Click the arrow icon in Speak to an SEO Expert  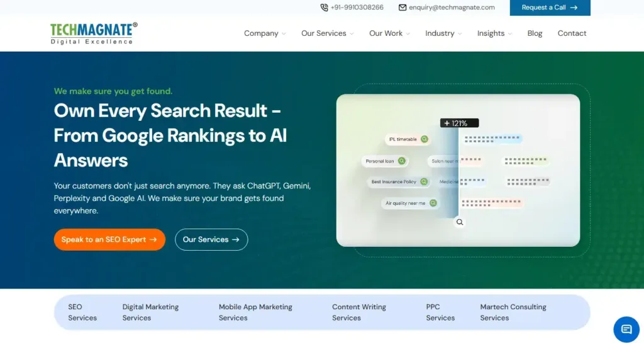153,239
